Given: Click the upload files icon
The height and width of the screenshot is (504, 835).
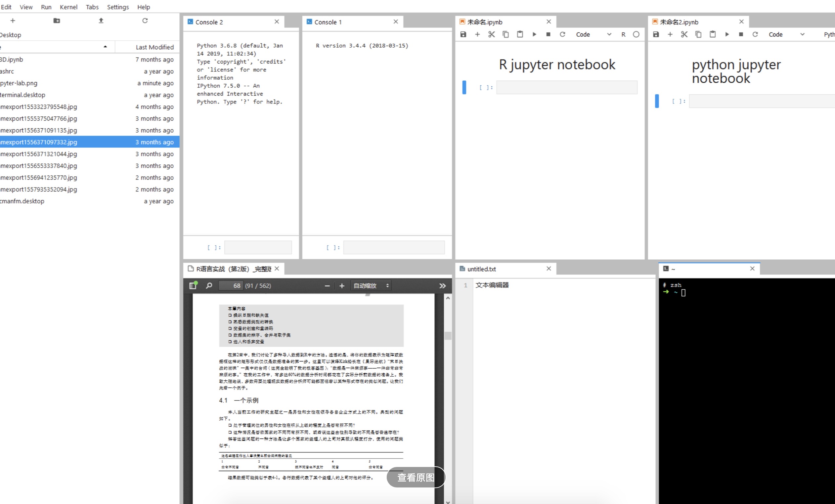Looking at the screenshot, I should (101, 21).
